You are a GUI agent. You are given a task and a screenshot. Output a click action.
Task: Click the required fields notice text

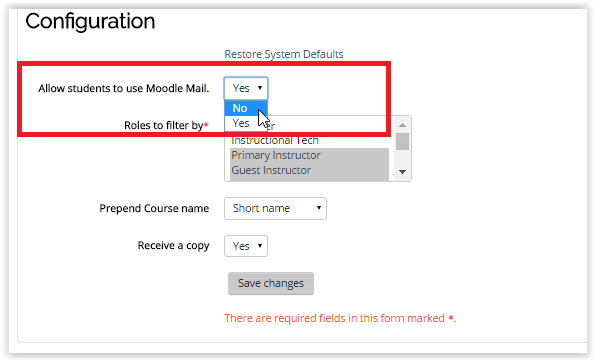pos(340,318)
